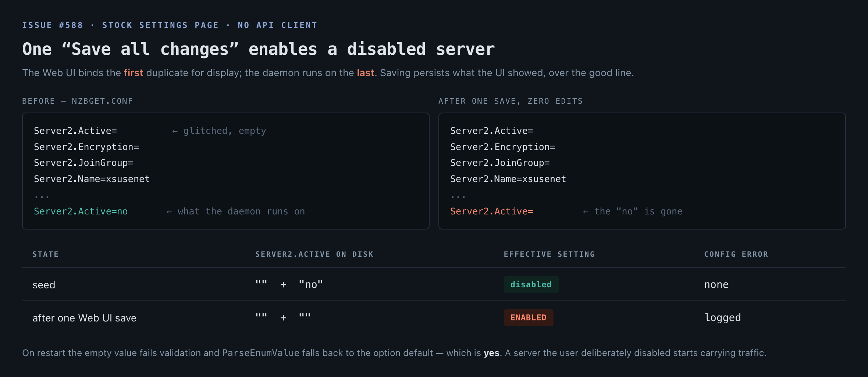
Task: Click the 'SERVER2.ACTIVE ON DISK' column header
Action: click(x=314, y=254)
